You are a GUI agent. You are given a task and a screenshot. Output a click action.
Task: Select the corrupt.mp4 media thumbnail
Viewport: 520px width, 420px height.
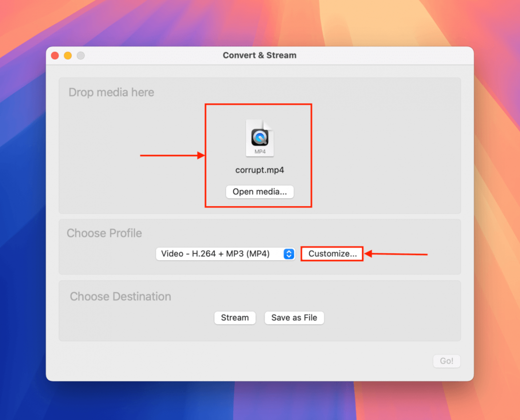[260, 146]
